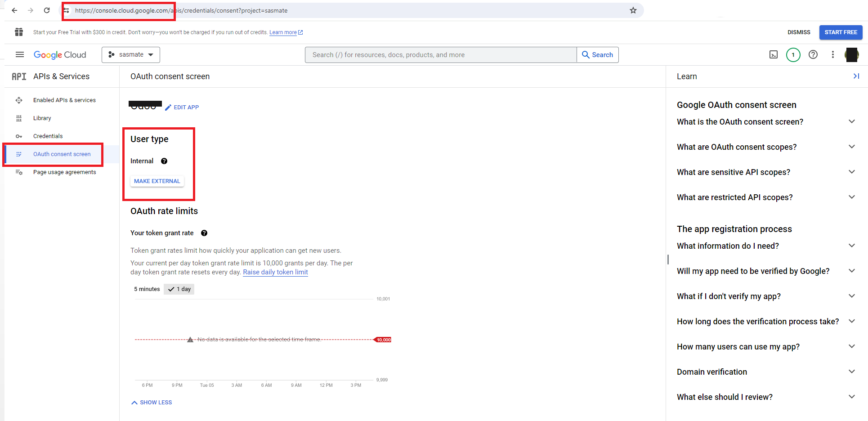This screenshot has height=421, width=868.
Task: Open the hamburger navigation menu
Action: pyautogui.click(x=20, y=55)
